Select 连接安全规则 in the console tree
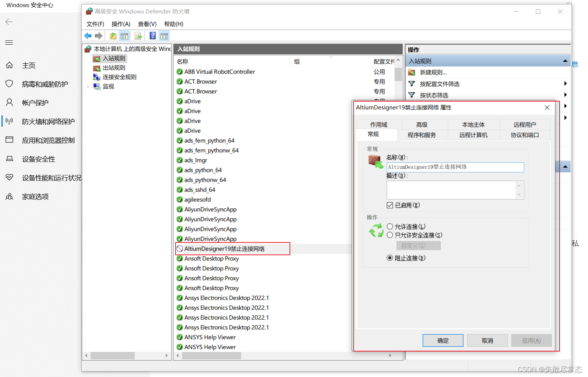Image resolution: width=588 pixels, height=377 pixels. tap(120, 77)
